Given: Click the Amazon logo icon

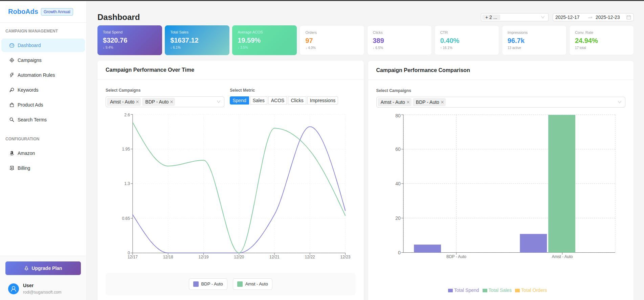Looking at the screenshot, I should pyautogui.click(x=12, y=153).
